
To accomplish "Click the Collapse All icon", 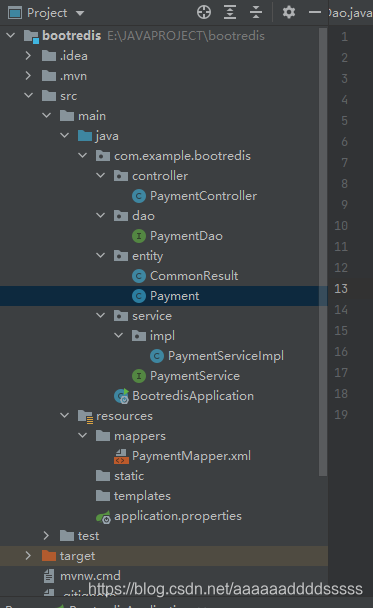I will click(x=256, y=12).
